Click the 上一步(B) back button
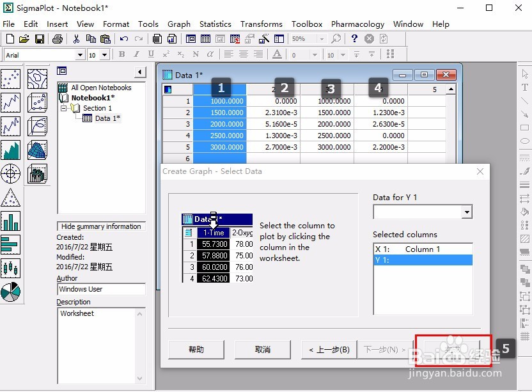Viewport: 532px width, 392px height. pos(329,350)
